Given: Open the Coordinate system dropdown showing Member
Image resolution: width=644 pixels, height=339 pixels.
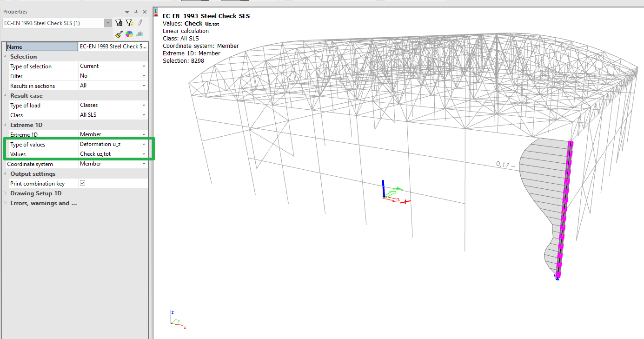Looking at the screenshot, I should (145, 164).
